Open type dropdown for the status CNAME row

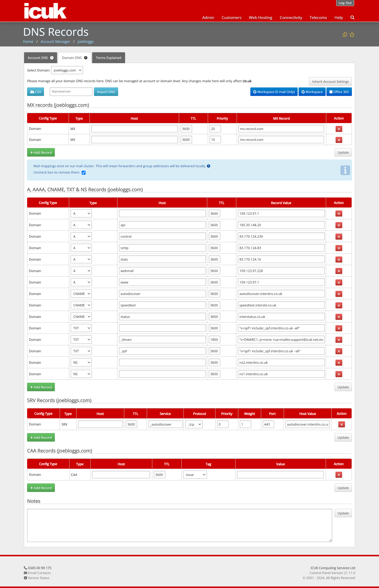tap(81, 317)
